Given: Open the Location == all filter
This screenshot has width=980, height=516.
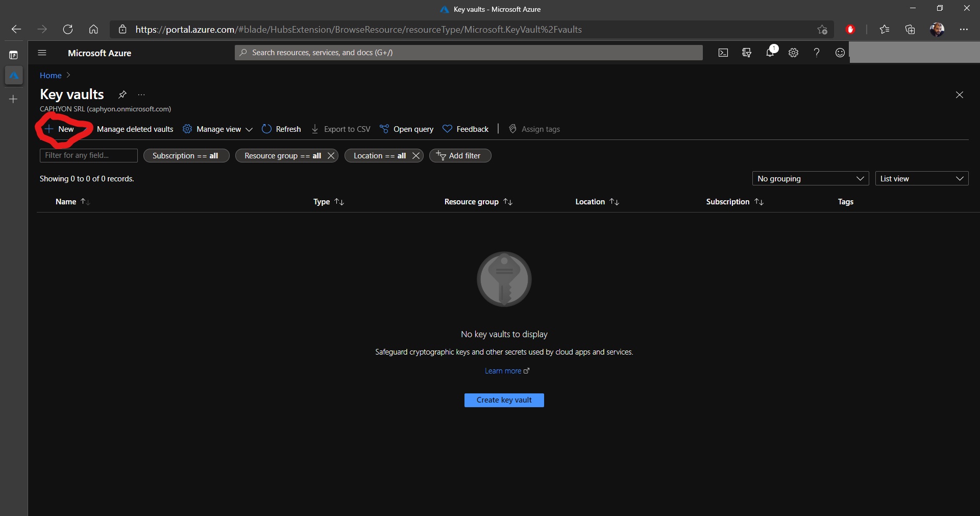Looking at the screenshot, I should pos(379,156).
